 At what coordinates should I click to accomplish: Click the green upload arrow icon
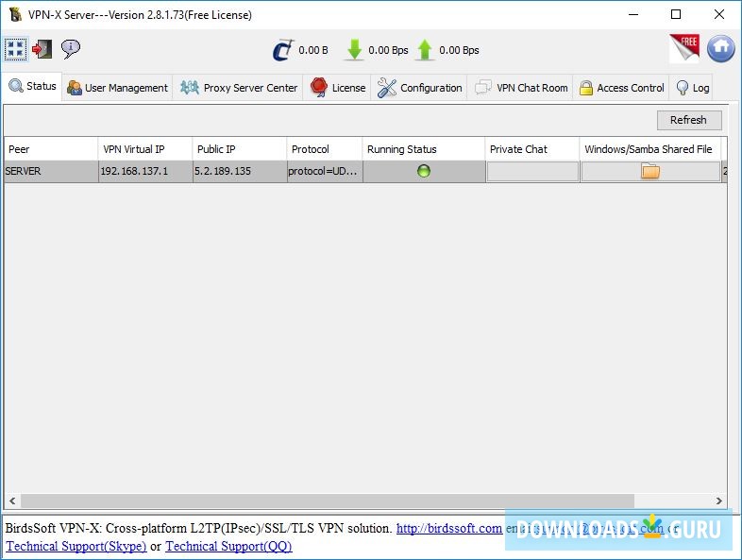click(425, 50)
